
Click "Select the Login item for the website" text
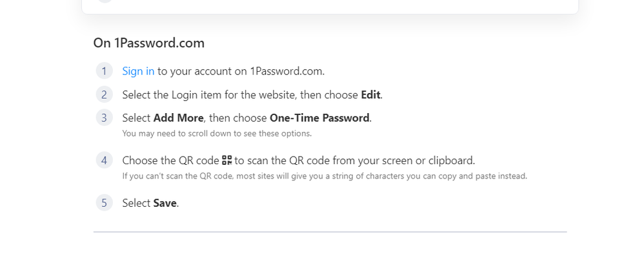click(209, 94)
